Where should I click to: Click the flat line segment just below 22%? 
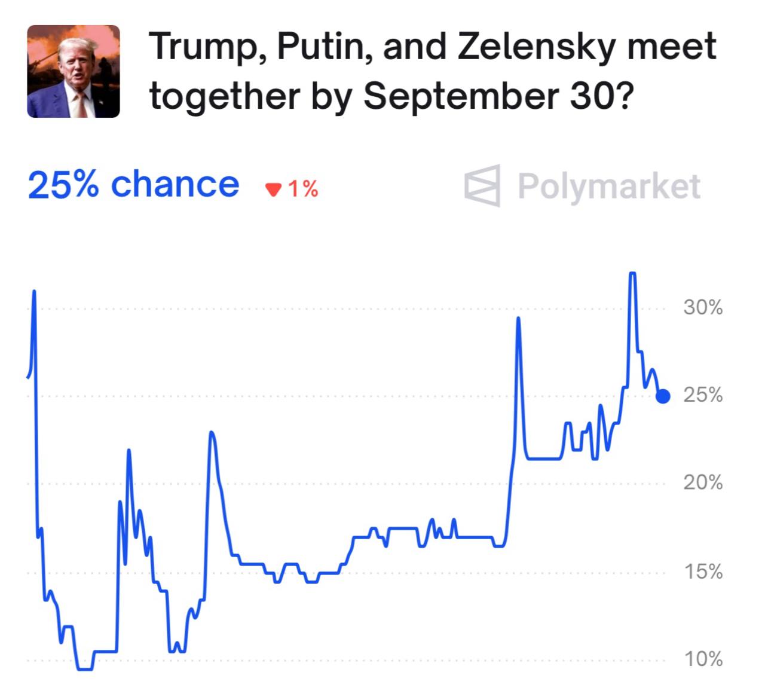[544, 458]
